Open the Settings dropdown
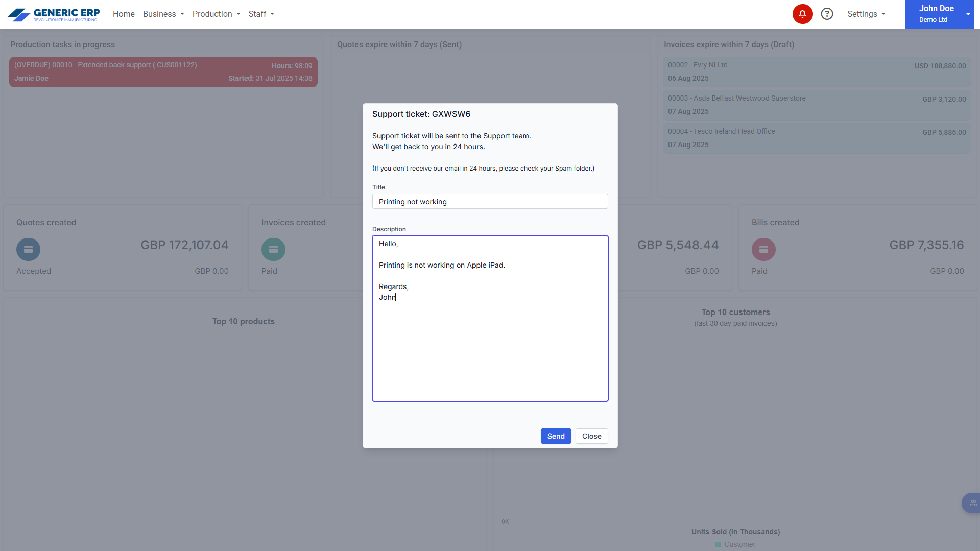The width and height of the screenshot is (980, 551). [x=866, y=14]
